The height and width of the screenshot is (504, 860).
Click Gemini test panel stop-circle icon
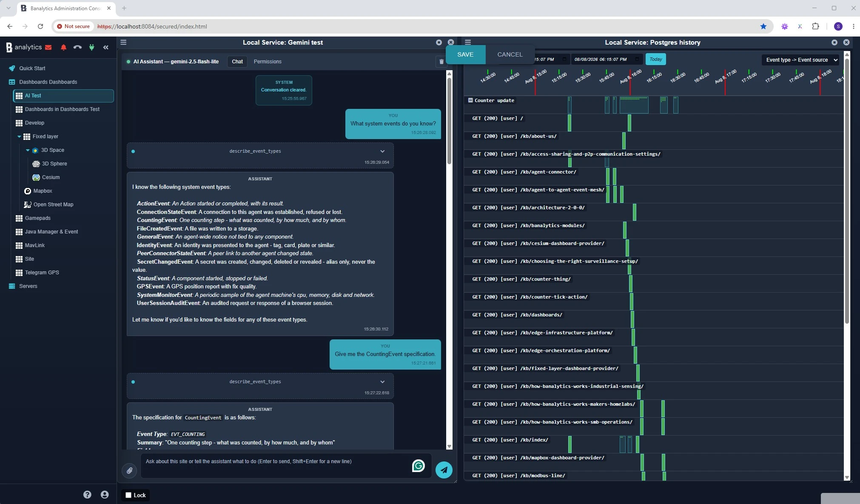pos(439,42)
